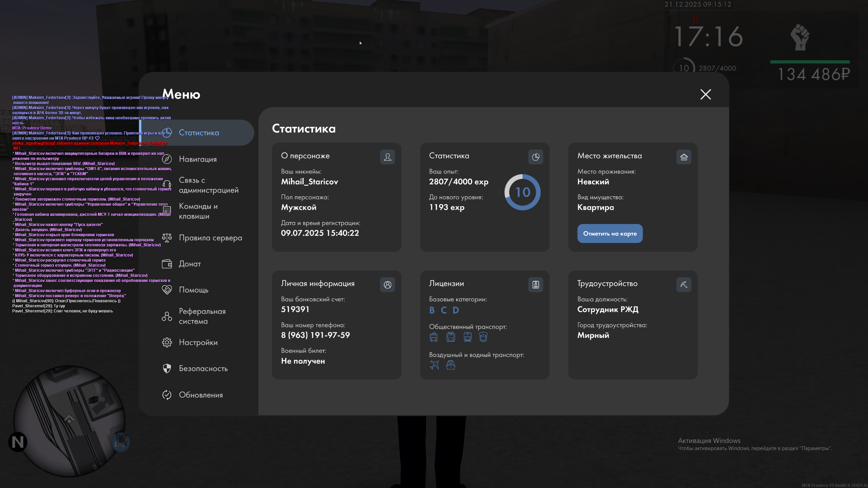Click the pie chart icon in Статистика card

(535, 157)
